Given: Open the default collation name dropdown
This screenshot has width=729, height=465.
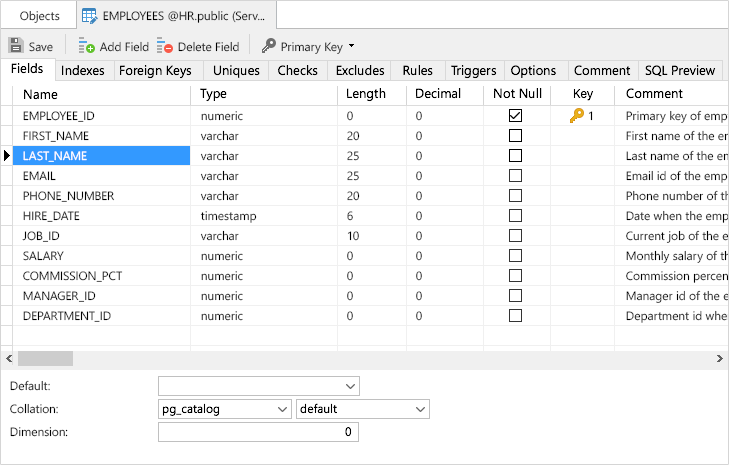Looking at the screenshot, I should (420, 409).
